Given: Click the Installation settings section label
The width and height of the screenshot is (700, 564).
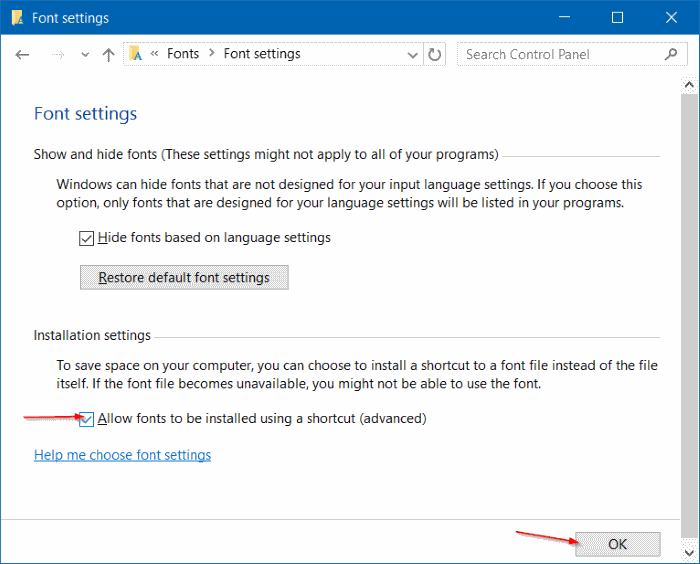Looking at the screenshot, I should click(x=92, y=335).
